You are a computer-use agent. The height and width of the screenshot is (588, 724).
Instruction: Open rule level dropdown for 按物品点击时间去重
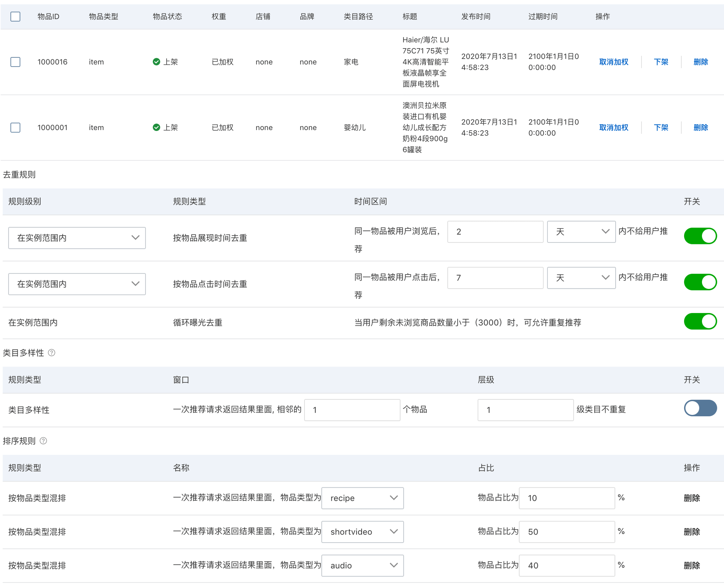coord(77,284)
